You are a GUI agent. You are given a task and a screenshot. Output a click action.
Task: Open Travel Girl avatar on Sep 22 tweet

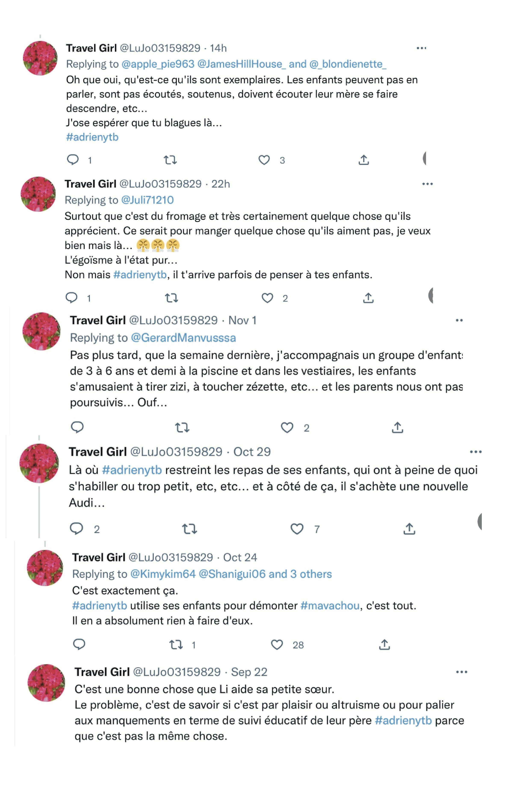pyautogui.click(x=46, y=683)
